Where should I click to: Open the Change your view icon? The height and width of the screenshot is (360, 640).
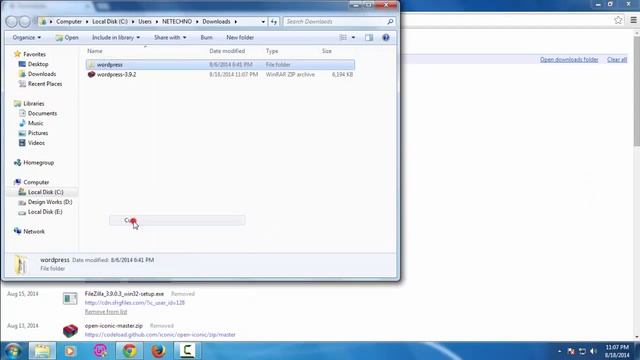click(x=343, y=38)
